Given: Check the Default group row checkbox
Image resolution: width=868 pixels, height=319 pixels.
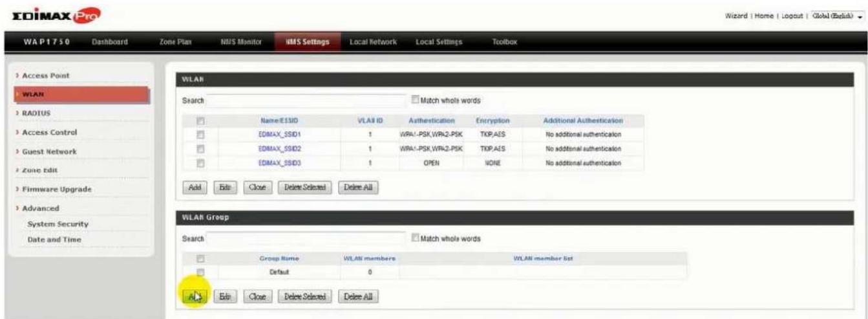Looking at the screenshot, I should (x=200, y=272).
